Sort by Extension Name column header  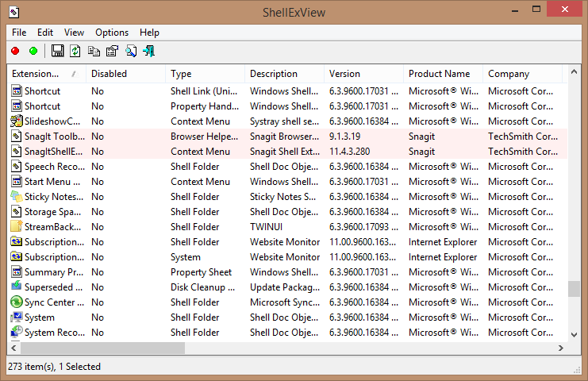tap(47, 74)
